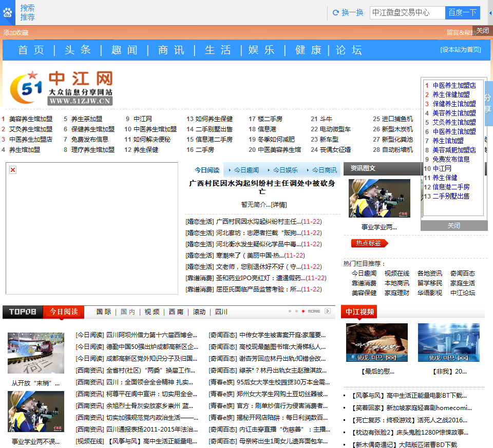Screen dimensions: 493x448
Task: Open the 娱乐 navigation item
Action: tap(261, 50)
